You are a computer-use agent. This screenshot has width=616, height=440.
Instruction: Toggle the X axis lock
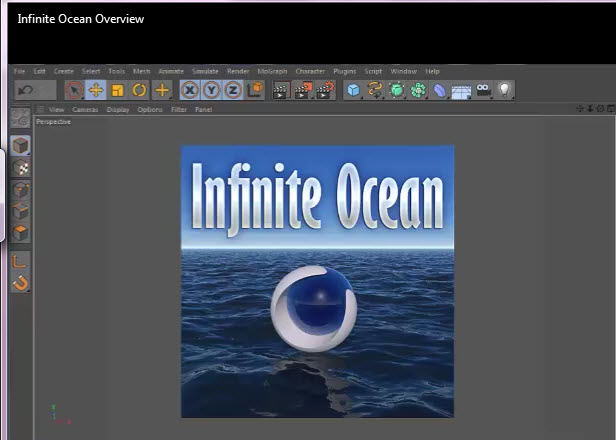tap(190, 90)
